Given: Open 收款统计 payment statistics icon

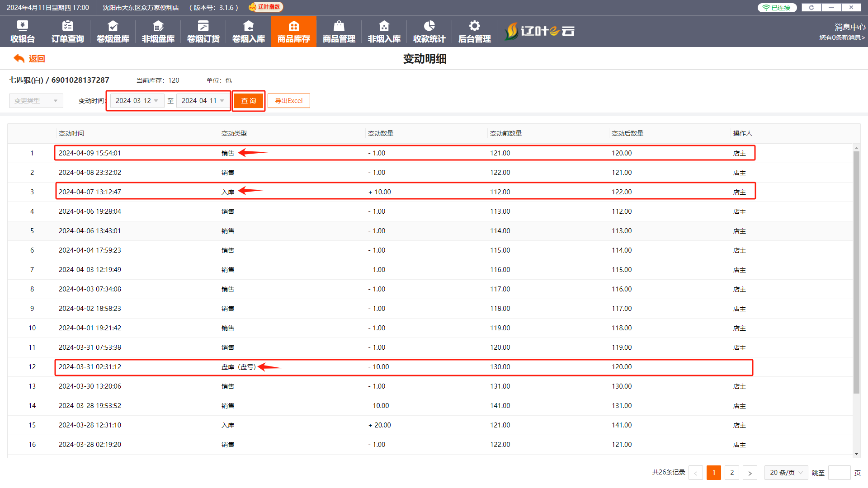Looking at the screenshot, I should pos(429,31).
